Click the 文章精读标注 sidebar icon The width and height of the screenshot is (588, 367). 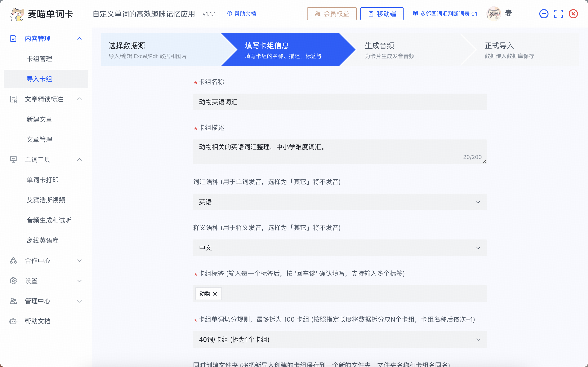pyautogui.click(x=13, y=99)
